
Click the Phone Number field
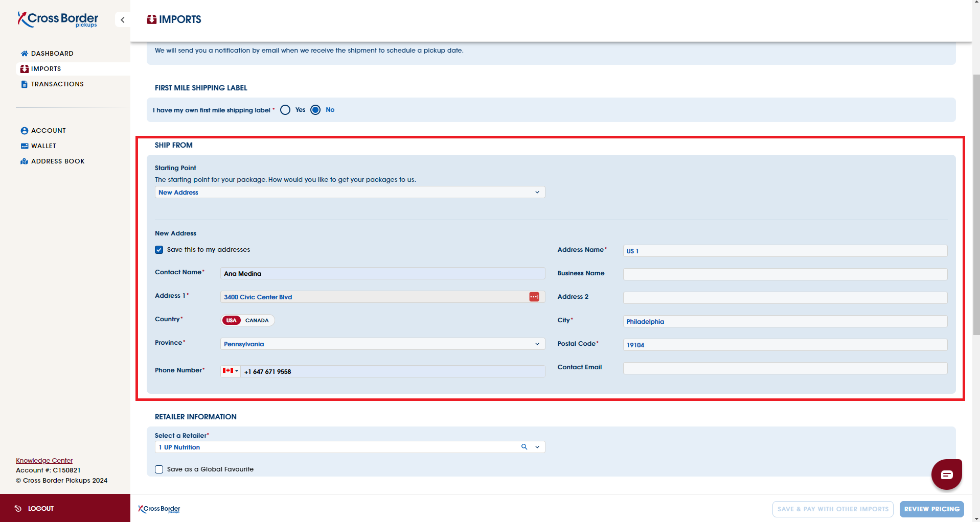coord(393,371)
